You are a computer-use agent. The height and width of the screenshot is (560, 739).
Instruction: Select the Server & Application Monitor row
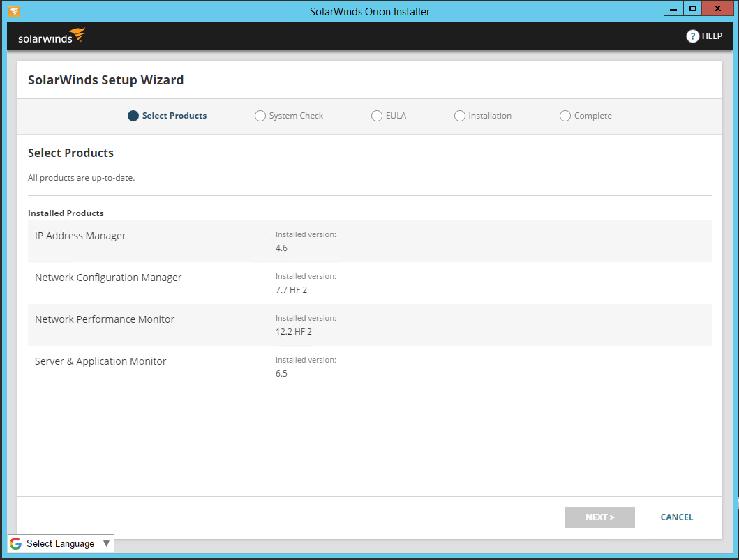tap(370, 367)
